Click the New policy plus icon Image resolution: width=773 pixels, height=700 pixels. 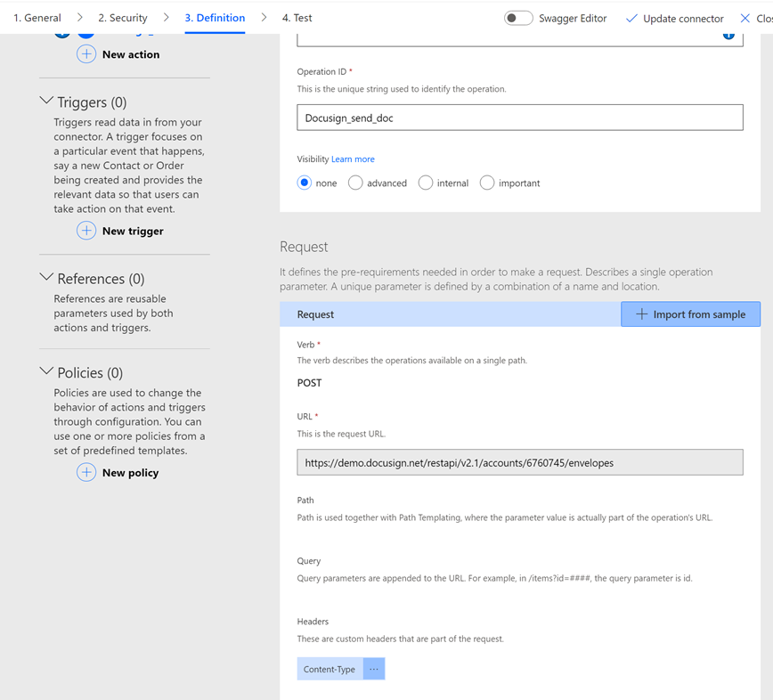pyautogui.click(x=86, y=472)
